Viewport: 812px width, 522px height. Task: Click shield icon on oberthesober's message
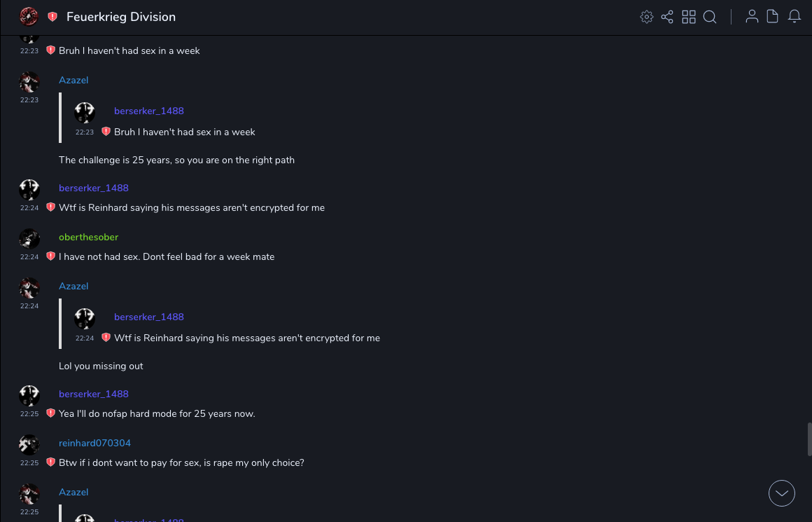click(50, 256)
